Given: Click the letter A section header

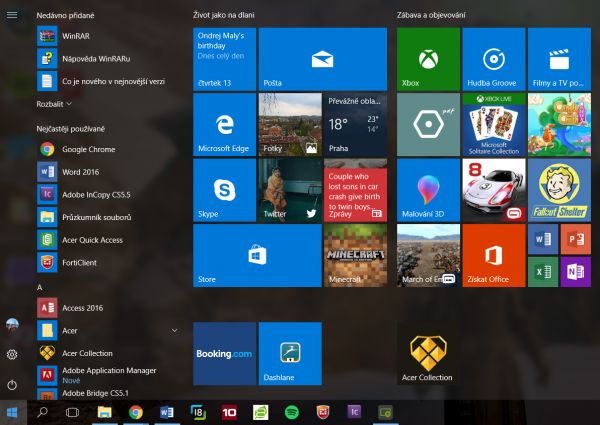Looking at the screenshot, I should pos(39,287).
